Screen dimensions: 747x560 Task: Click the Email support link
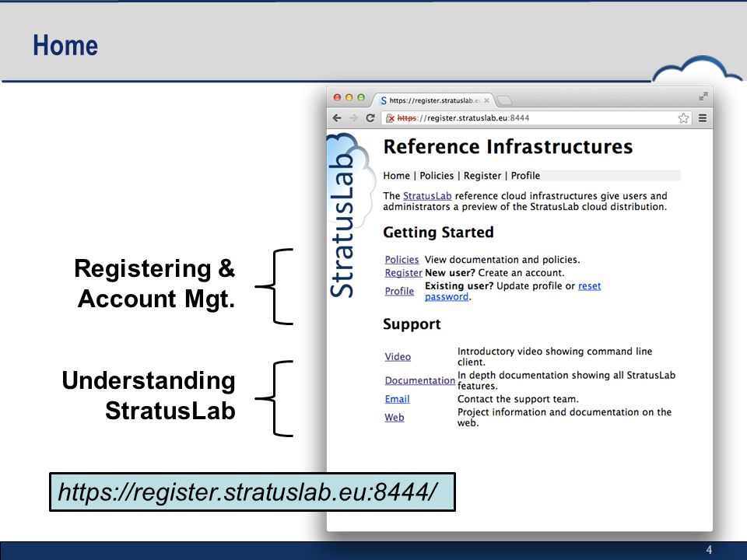(398, 399)
